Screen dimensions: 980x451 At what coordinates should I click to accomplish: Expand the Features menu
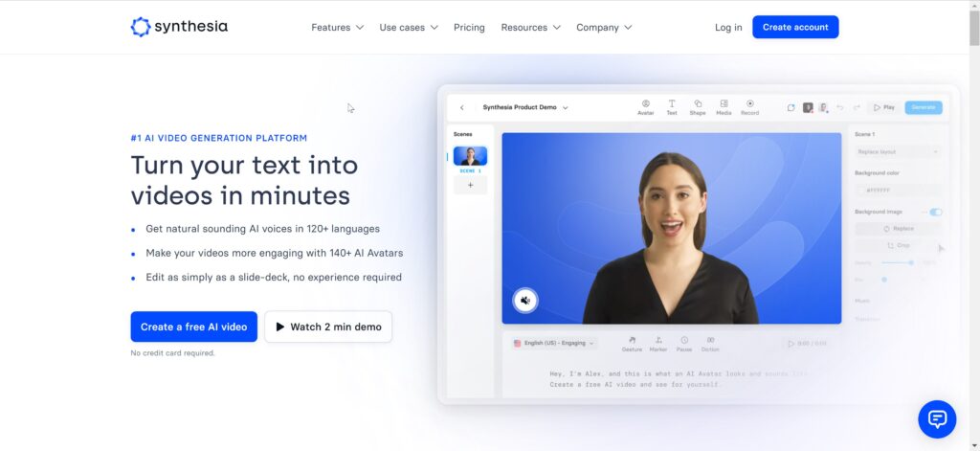click(x=338, y=28)
